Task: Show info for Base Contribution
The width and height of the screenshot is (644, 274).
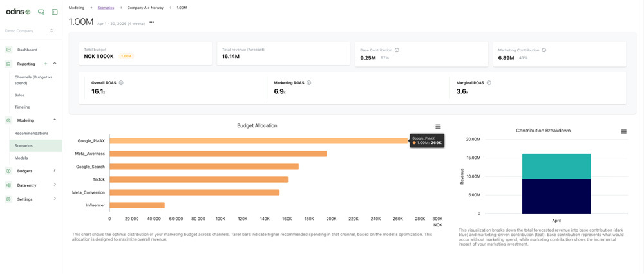Action: pos(397,50)
